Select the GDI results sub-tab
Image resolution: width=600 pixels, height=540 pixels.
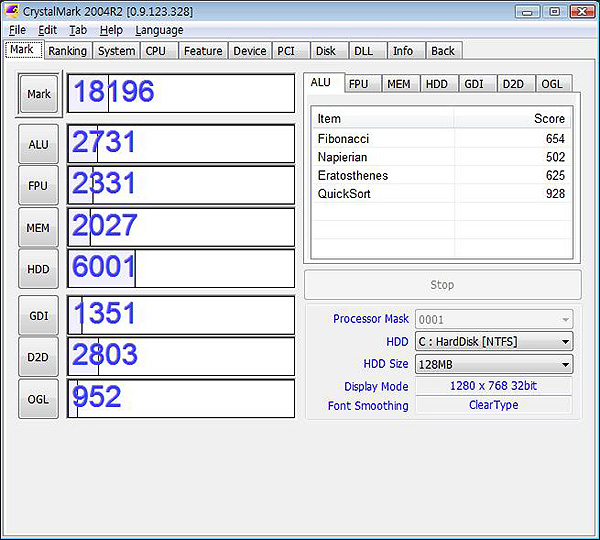click(x=477, y=84)
